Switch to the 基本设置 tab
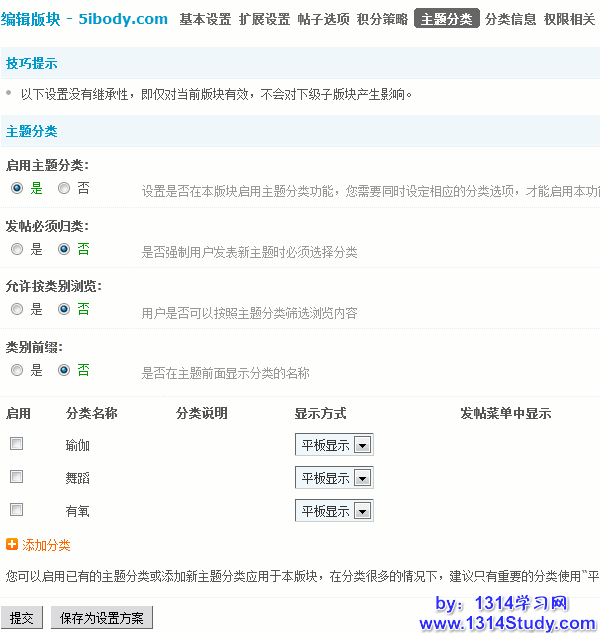The height and width of the screenshot is (633, 600). (205, 19)
